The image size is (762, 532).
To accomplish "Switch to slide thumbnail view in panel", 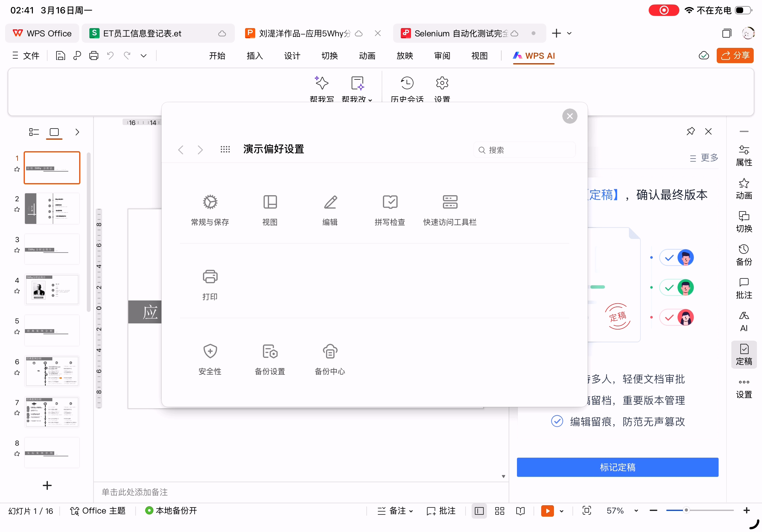I will coord(54,132).
